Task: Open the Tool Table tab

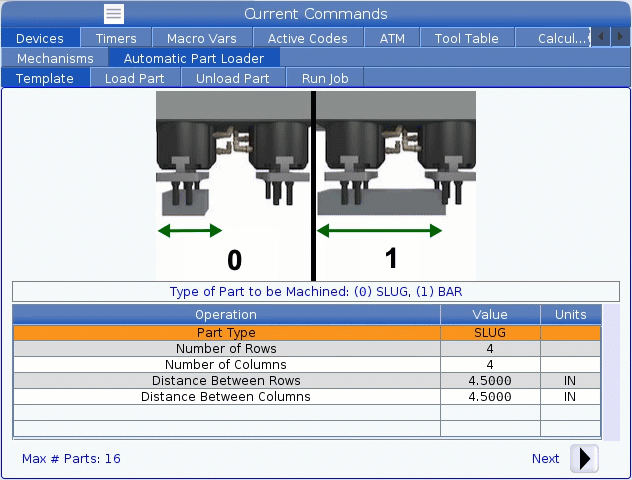Action: tap(466, 38)
